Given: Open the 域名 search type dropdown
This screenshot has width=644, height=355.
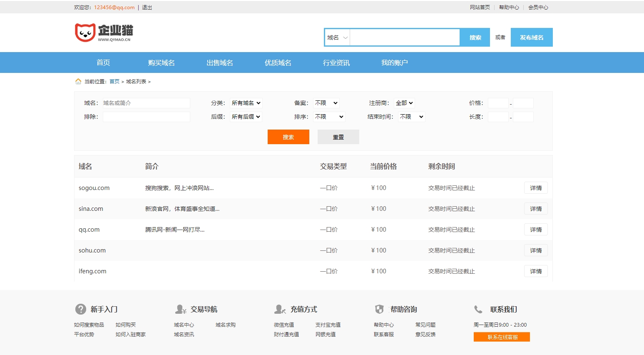Looking at the screenshot, I should [337, 37].
